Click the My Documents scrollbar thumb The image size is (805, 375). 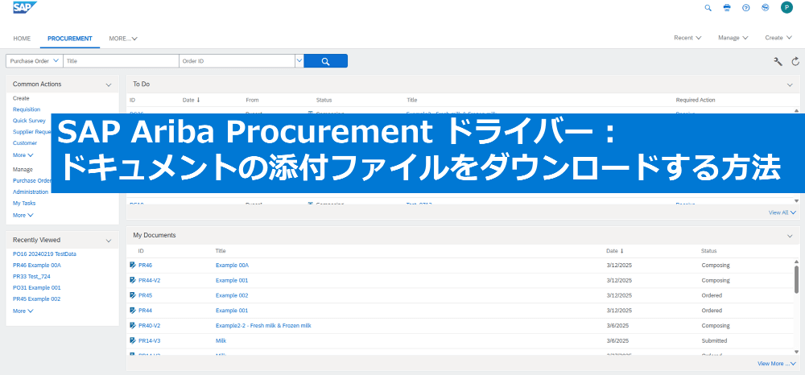coord(796,280)
